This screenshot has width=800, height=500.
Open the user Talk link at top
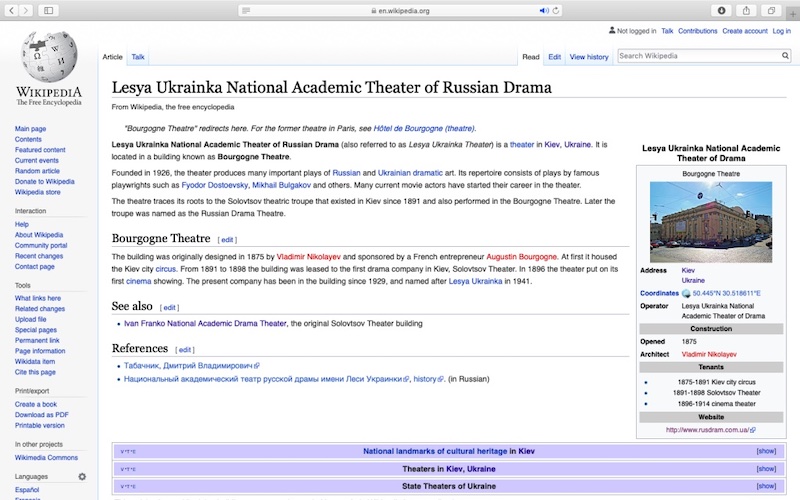pyautogui.click(x=667, y=31)
